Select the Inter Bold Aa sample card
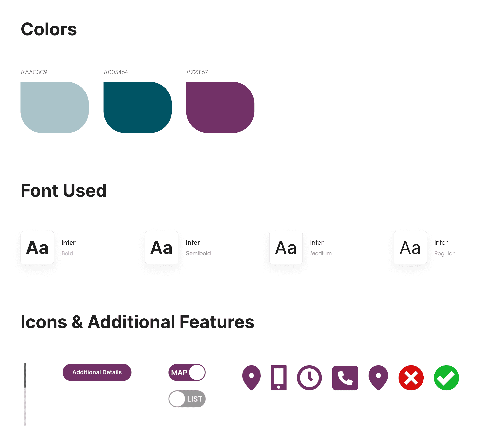 point(37,247)
